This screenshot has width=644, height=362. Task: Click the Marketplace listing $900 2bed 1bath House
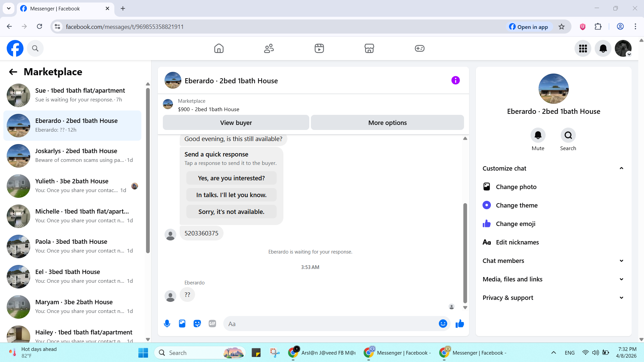pyautogui.click(x=209, y=109)
